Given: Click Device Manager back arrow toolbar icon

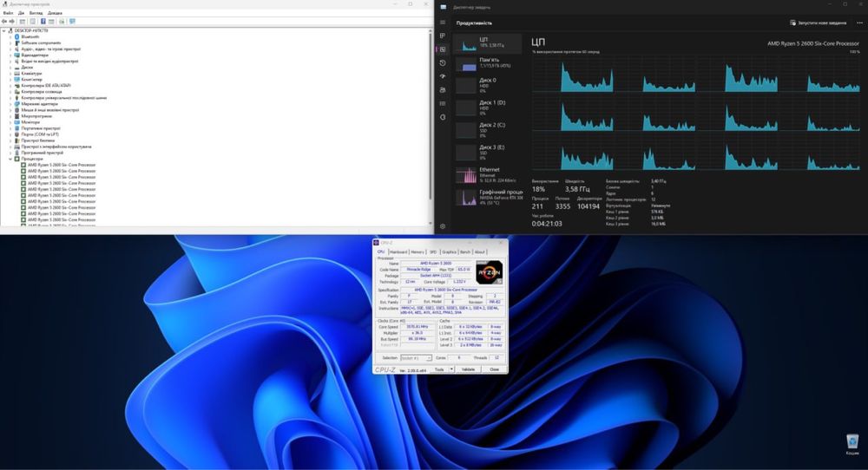Looking at the screenshot, I should tap(4, 22).
